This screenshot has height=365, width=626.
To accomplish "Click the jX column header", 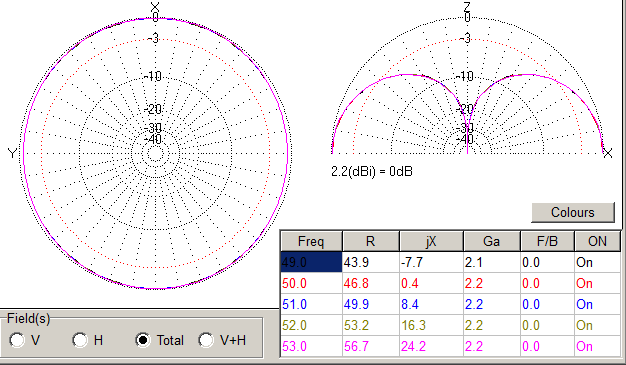I will (431, 241).
